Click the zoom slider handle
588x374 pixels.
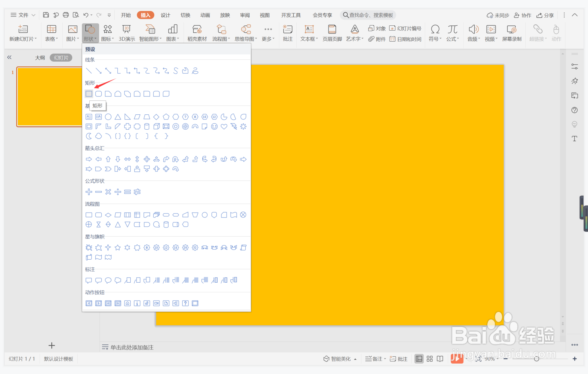coord(536,359)
